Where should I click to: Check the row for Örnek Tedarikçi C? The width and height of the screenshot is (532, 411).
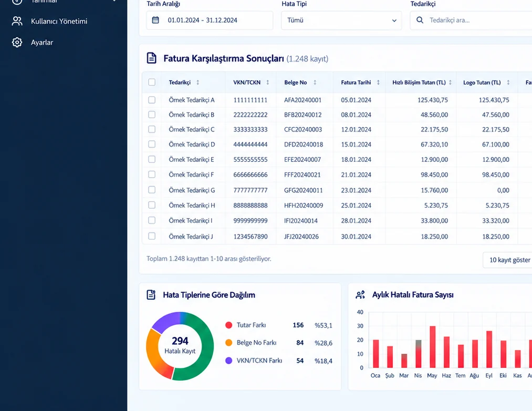click(x=152, y=129)
